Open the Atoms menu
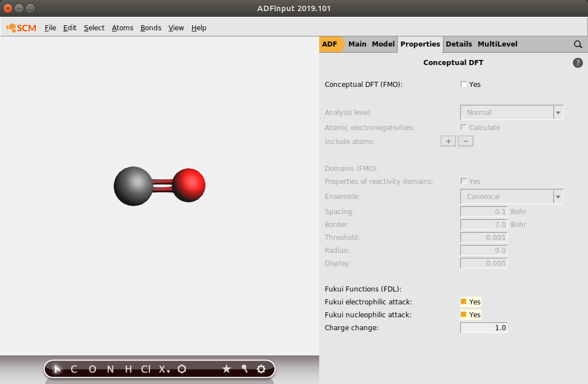 point(123,28)
